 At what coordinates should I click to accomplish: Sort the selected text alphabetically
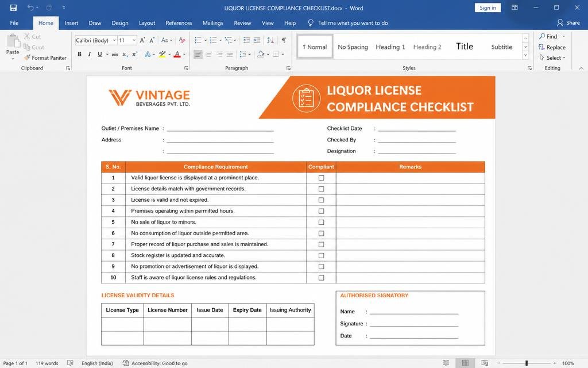pos(270,40)
